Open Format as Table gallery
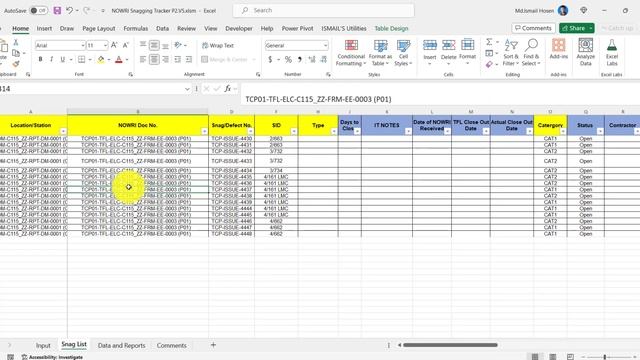 380,53
